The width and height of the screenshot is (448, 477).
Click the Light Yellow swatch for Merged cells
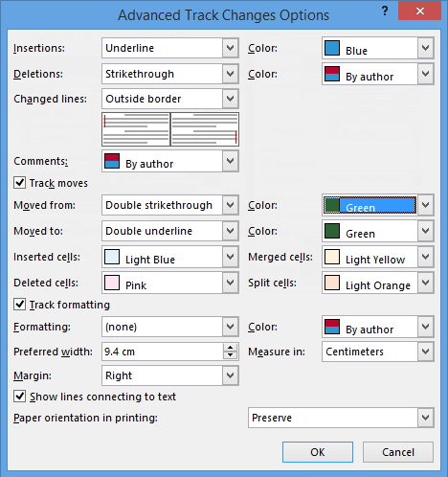(332, 257)
